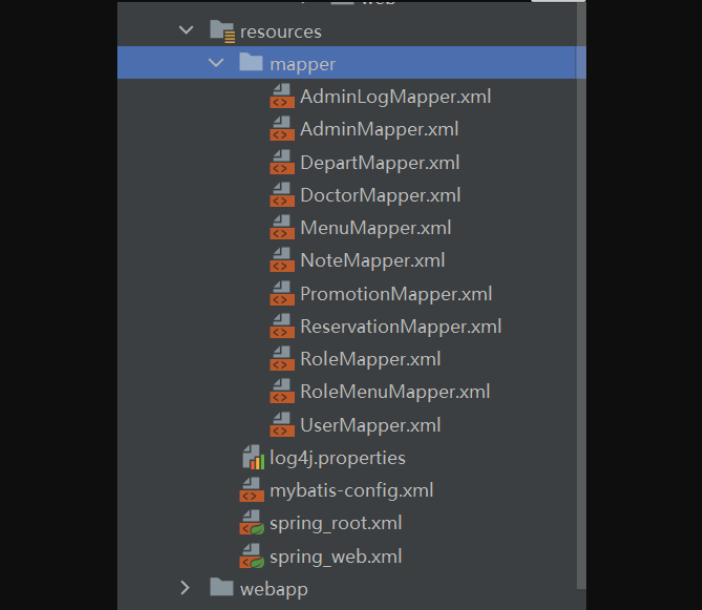Click the spring_web.xml Spring config icon

point(252,556)
